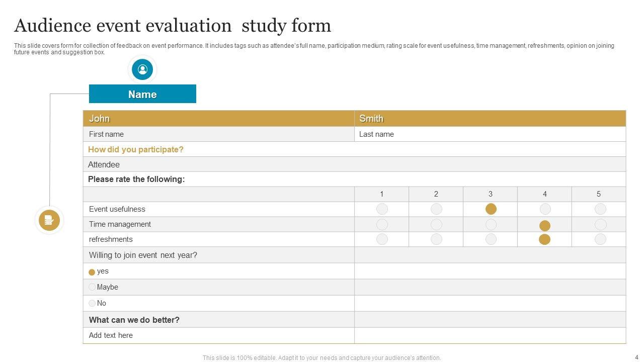This screenshot has width=644, height=362.
Task: Select rating 4 for Time management
Action: point(545,226)
